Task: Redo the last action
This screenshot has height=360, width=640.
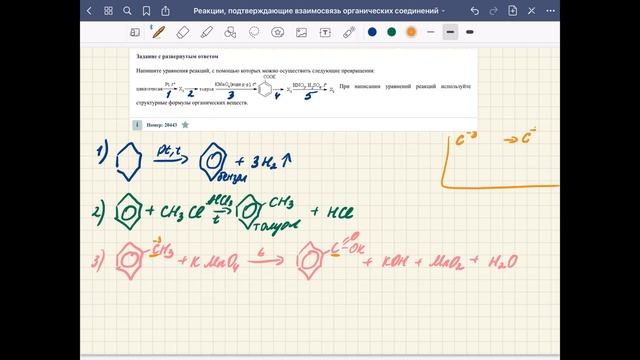Action: [x=493, y=11]
